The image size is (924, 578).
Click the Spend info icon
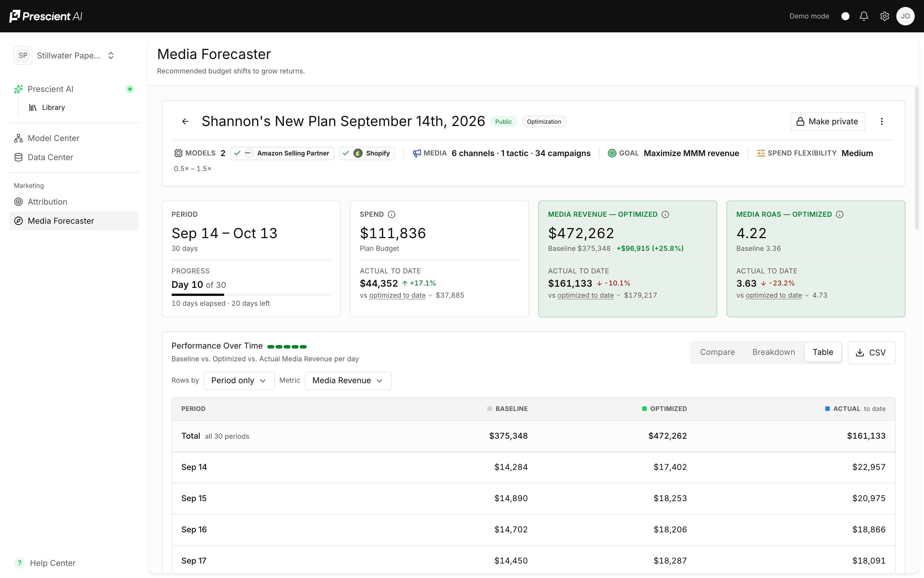tap(391, 214)
